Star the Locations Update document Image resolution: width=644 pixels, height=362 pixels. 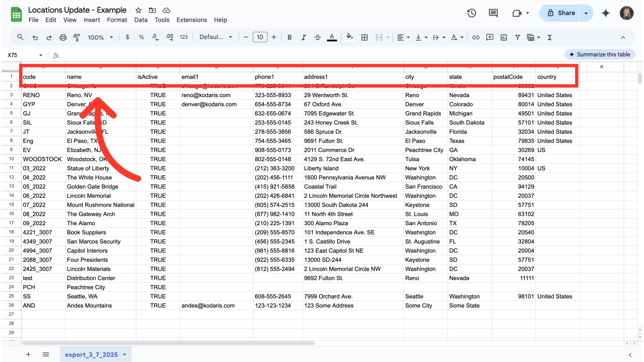click(138, 10)
